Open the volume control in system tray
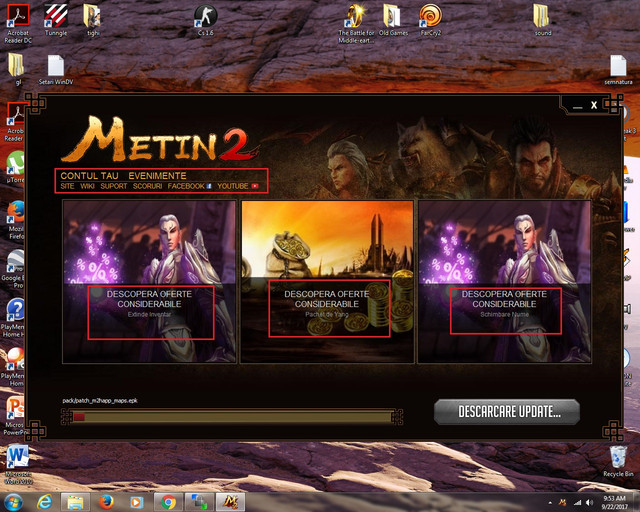The height and width of the screenshot is (512, 640). 589,503
